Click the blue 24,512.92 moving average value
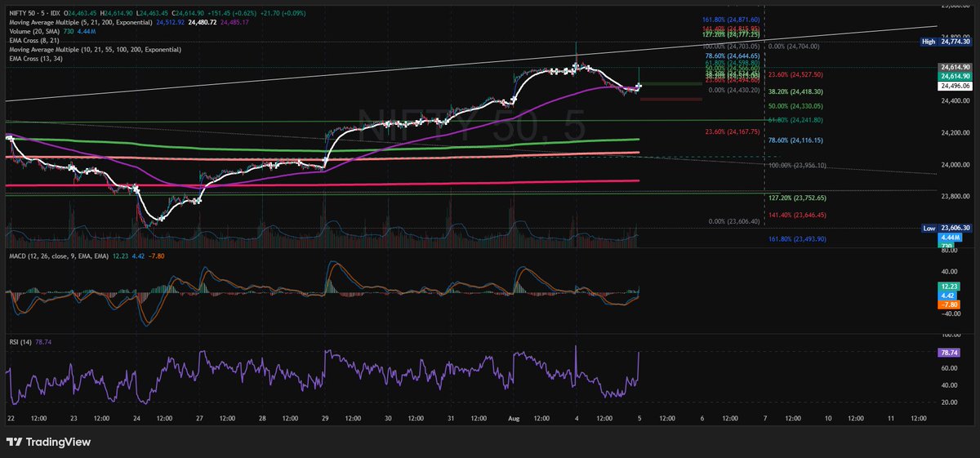 [170, 22]
